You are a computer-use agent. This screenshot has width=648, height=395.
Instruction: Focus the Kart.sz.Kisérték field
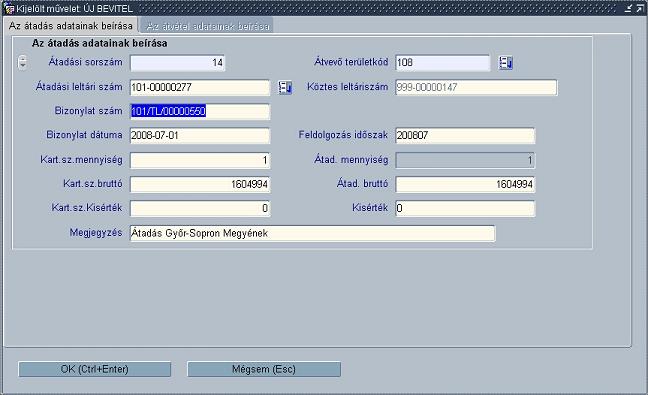[200, 208]
